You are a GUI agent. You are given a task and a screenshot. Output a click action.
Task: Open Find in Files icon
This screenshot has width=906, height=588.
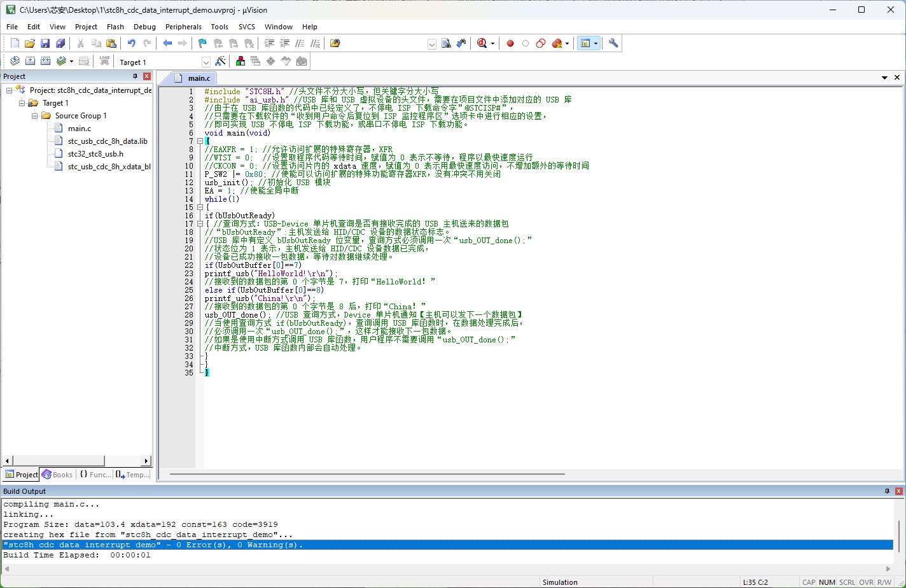point(335,43)
